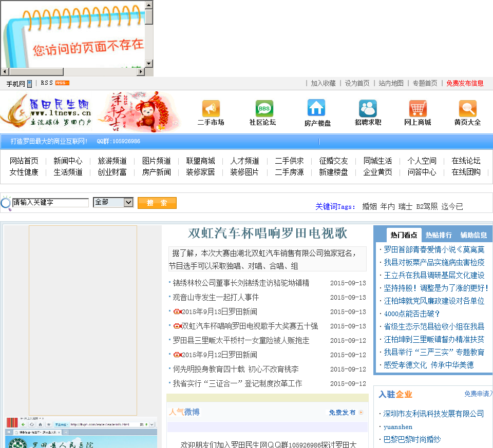Open 人才频道 in navigation menu
The image size is (493, 448).
click(x=244, y=161)
